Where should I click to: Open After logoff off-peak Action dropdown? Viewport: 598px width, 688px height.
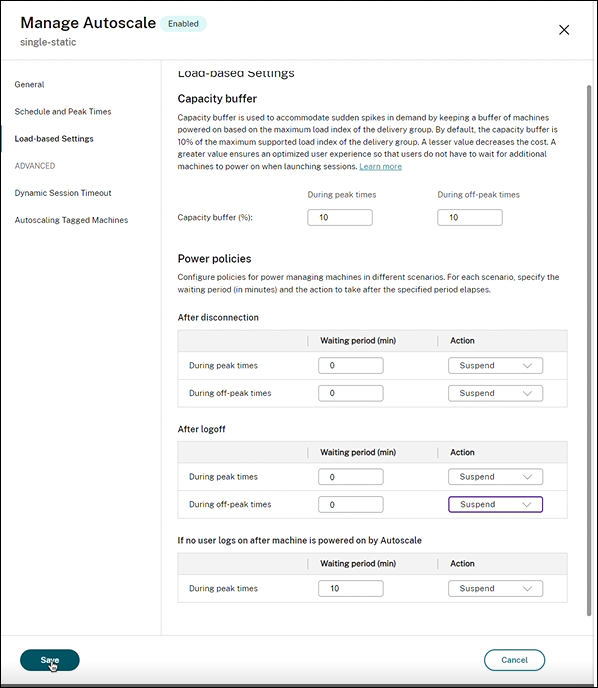point(495,505)
